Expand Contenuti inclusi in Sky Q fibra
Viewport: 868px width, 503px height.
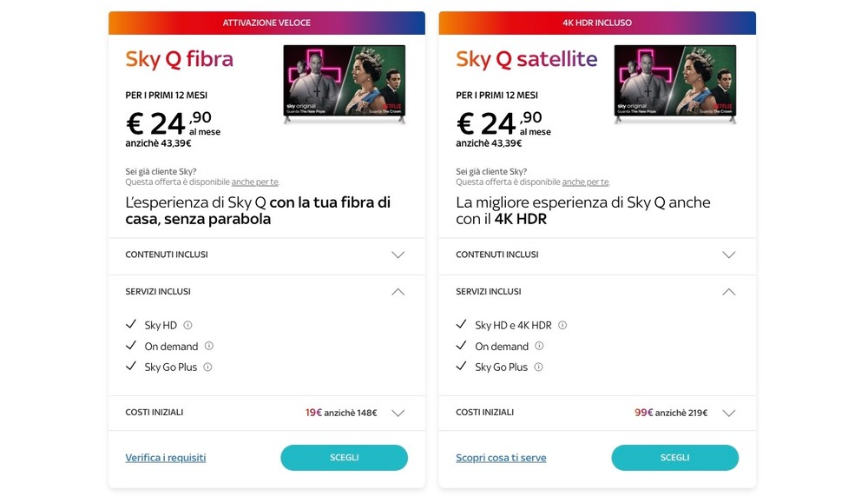(266, 255)
